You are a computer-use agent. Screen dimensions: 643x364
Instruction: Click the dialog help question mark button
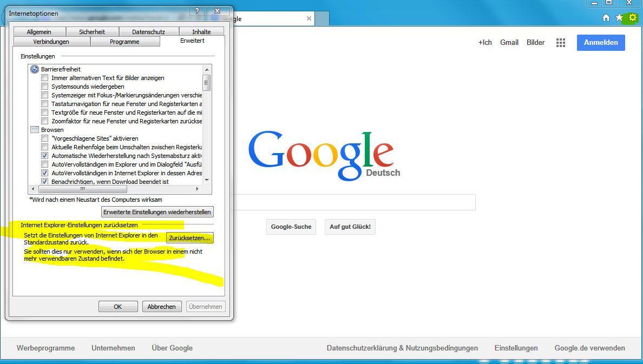coord(197,11)
